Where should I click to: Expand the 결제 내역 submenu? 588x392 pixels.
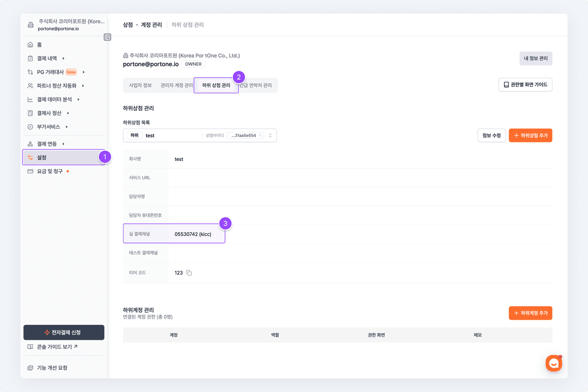tap(63, 58)
